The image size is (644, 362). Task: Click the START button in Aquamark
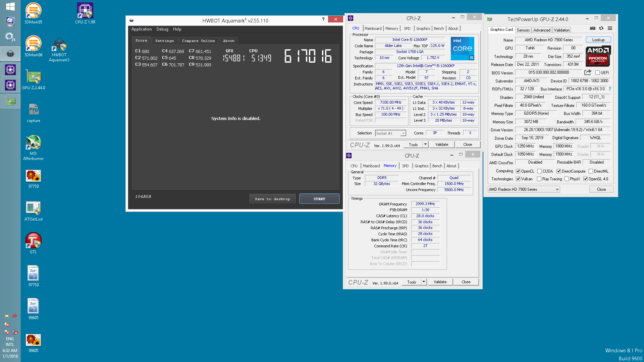pos(319,199)
